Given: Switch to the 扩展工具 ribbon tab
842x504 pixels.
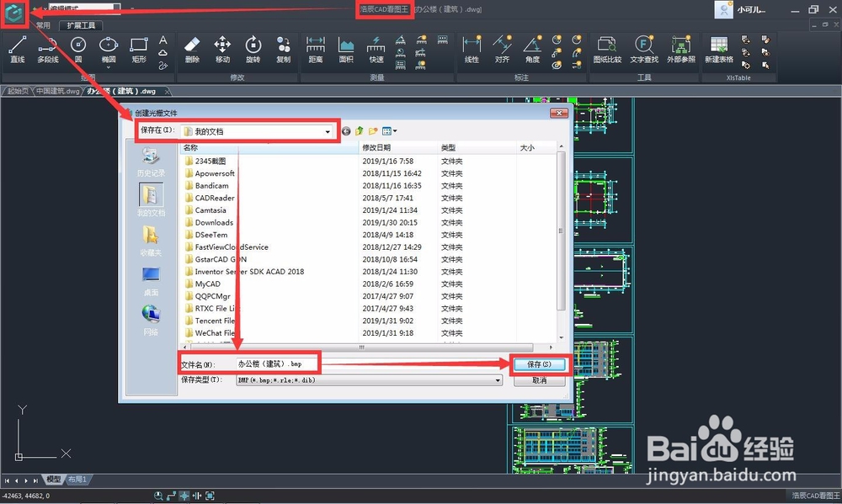Looking at the screenshot, I should point(81,25).
